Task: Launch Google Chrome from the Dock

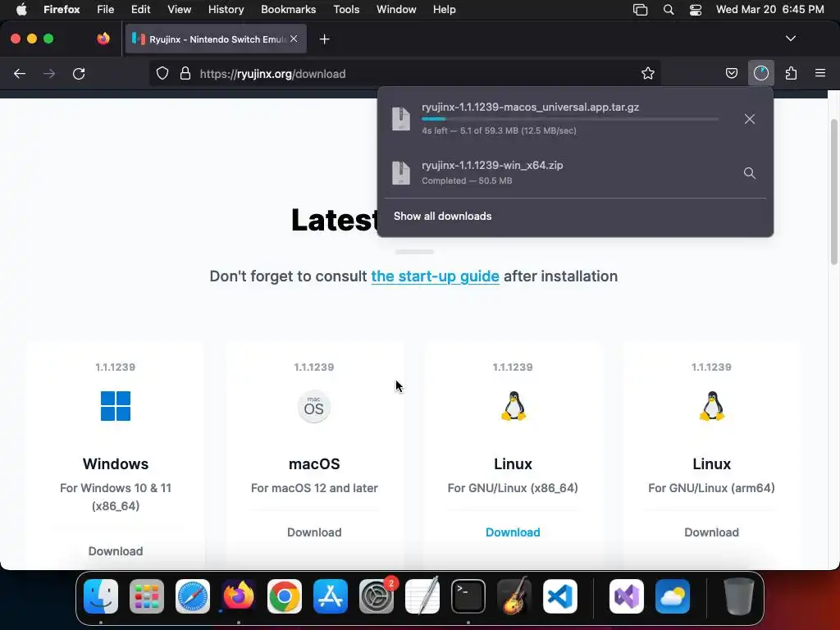Action: pos(284,596)
